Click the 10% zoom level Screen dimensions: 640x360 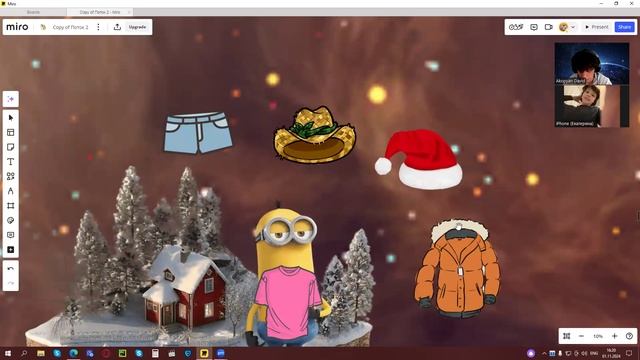(x=598, y=336)
